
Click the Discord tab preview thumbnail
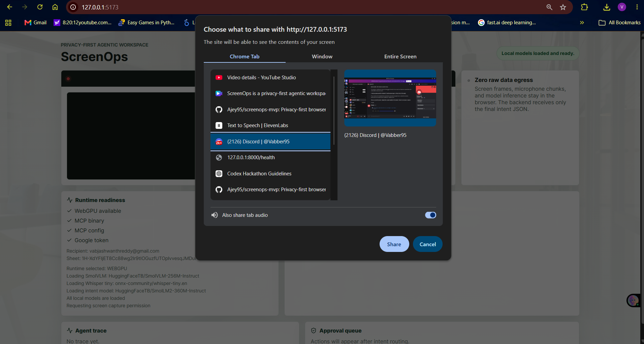390,98
